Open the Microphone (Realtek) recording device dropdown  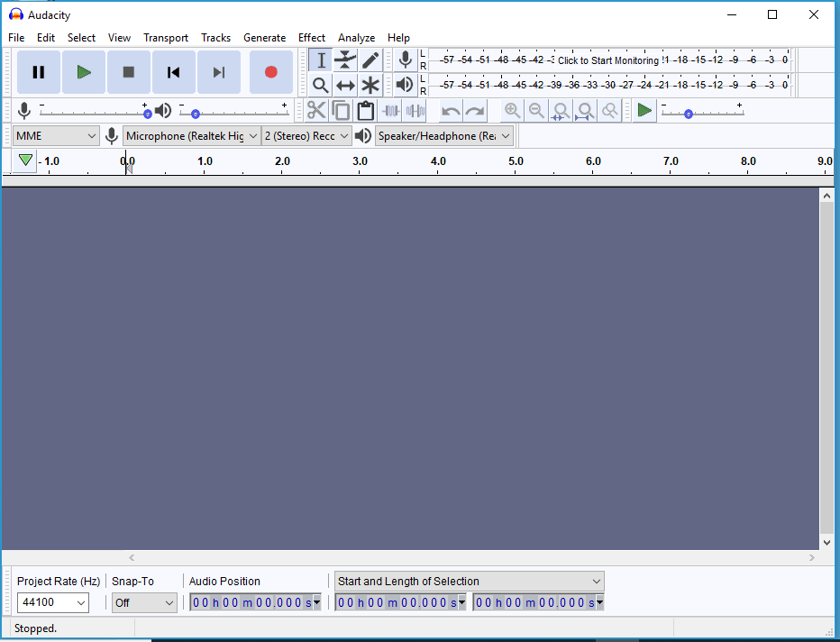point(192,136)
